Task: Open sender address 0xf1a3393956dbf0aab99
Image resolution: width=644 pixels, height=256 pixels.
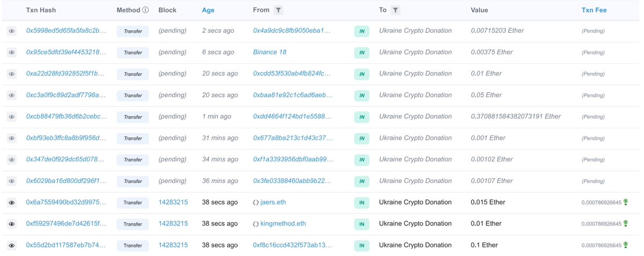Action: click(x=293, y=159)
